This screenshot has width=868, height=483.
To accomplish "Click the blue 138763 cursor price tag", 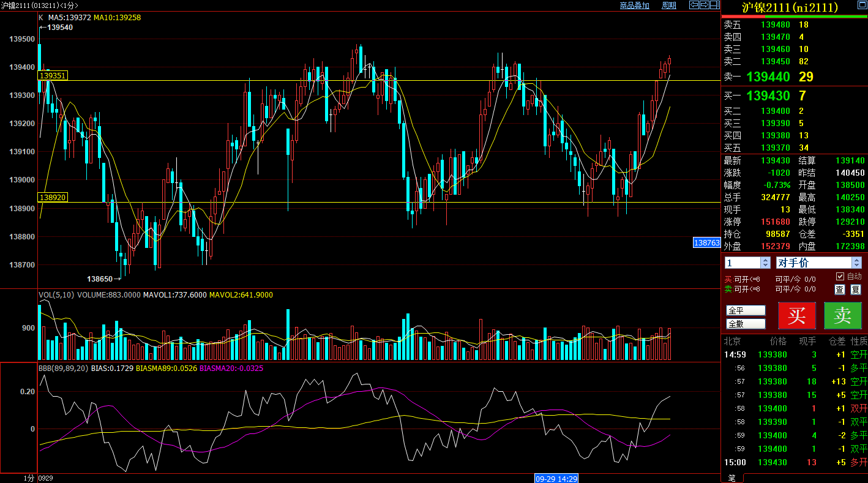I will point(706,242).
